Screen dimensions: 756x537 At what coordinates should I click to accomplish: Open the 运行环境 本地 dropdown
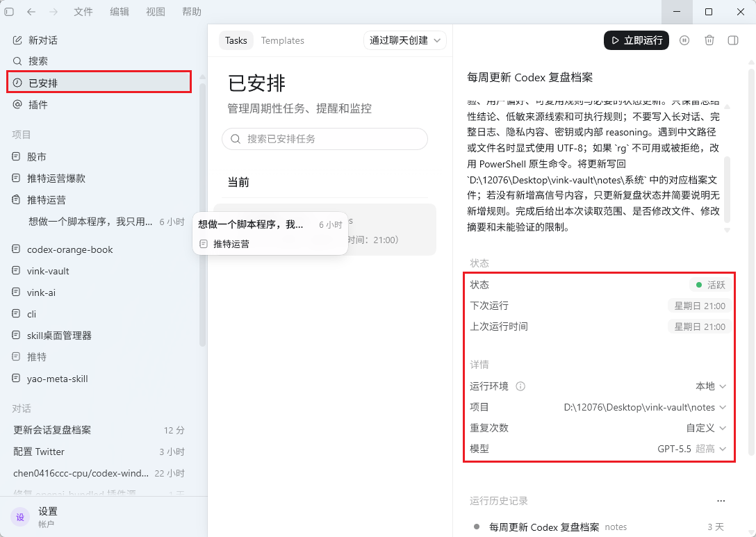(x=711, y=386)
